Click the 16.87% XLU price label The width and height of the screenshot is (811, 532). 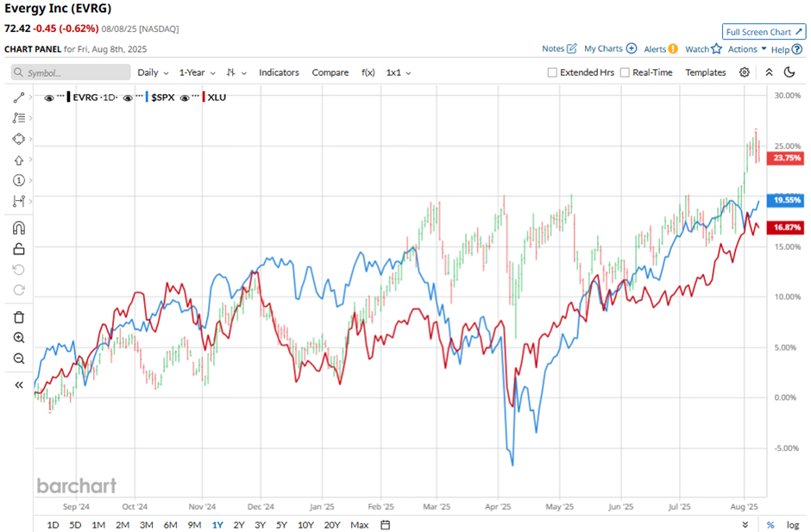(x=786, y=227)
